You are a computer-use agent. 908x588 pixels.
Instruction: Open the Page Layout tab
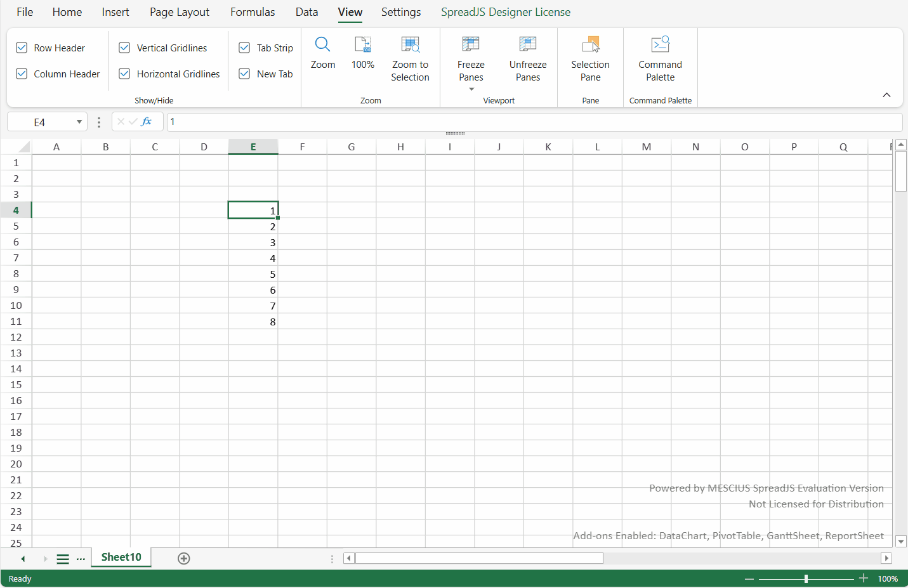coord(180,12)
